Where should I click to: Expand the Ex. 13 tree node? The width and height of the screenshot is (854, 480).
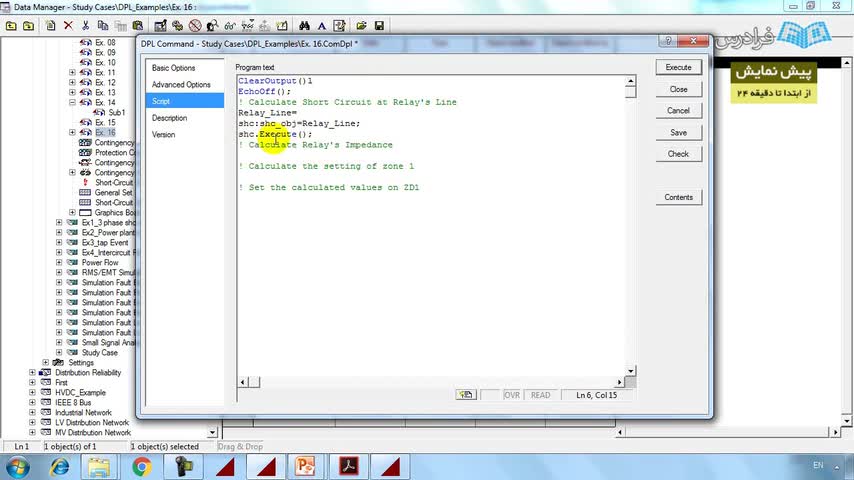coord(72,92)
